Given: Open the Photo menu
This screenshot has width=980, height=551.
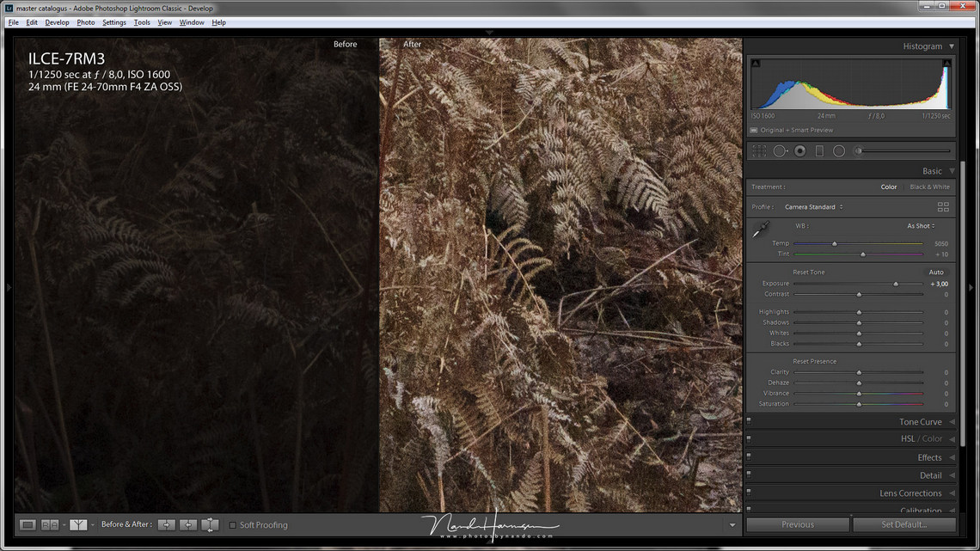Looking at the screenshot, I should (86, 22).
